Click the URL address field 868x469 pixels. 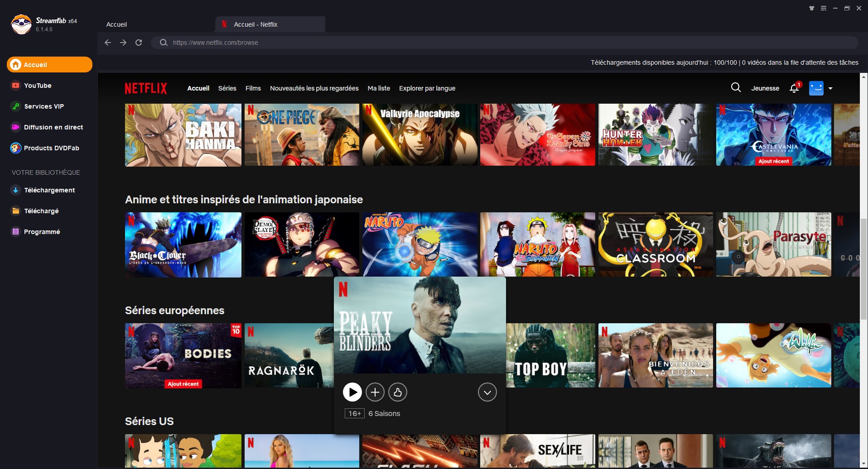[505, 43]
